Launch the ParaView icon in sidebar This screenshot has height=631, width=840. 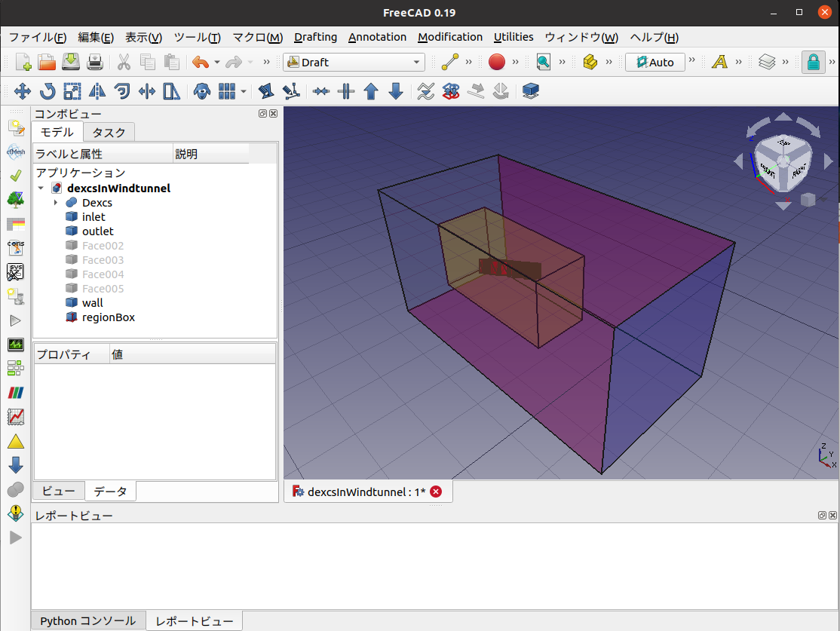pyautogui.click(x=15, y=393)
